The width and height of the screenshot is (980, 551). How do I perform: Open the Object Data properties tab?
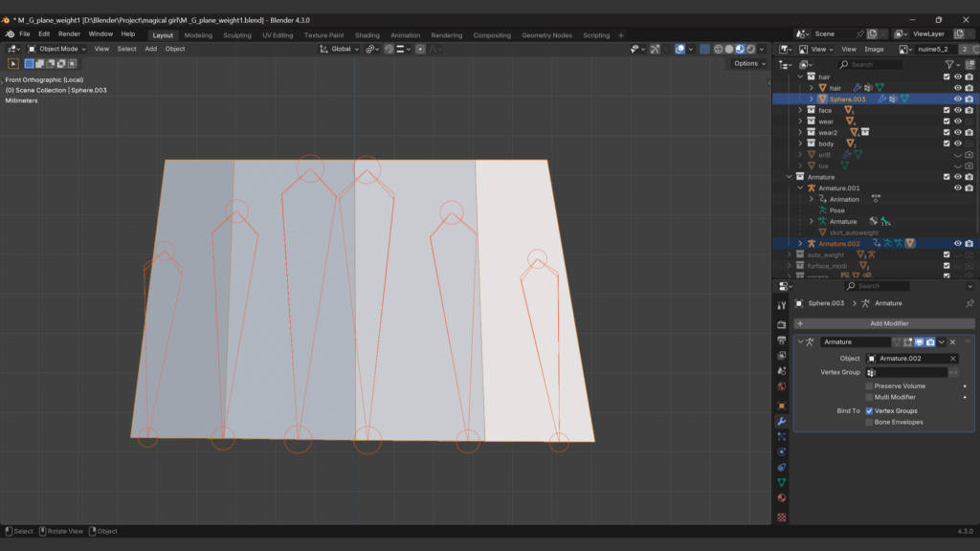(782, 482)
